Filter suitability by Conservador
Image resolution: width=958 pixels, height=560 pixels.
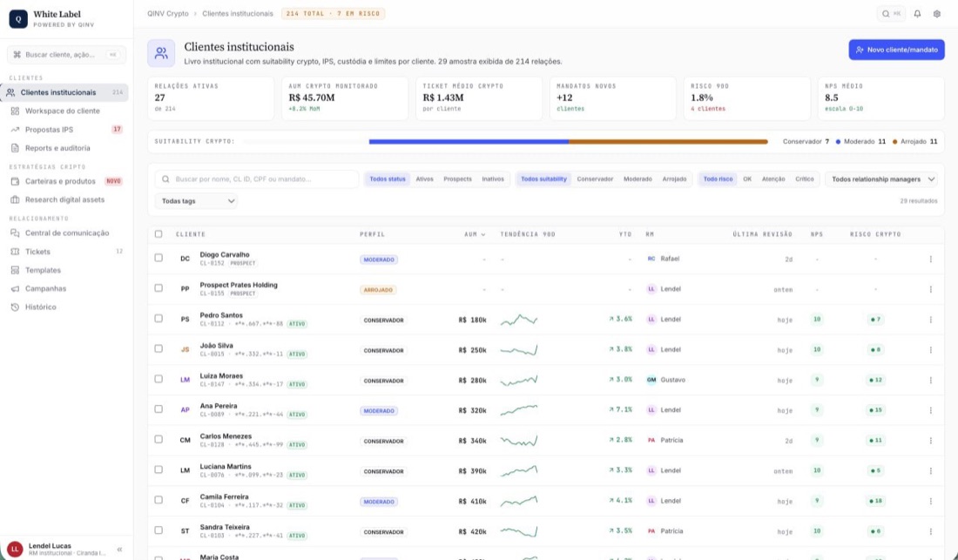coord(595,179)
